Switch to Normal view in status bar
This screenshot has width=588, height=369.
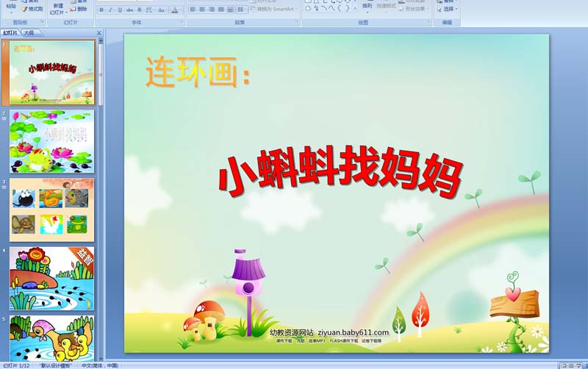coord(564,365)
